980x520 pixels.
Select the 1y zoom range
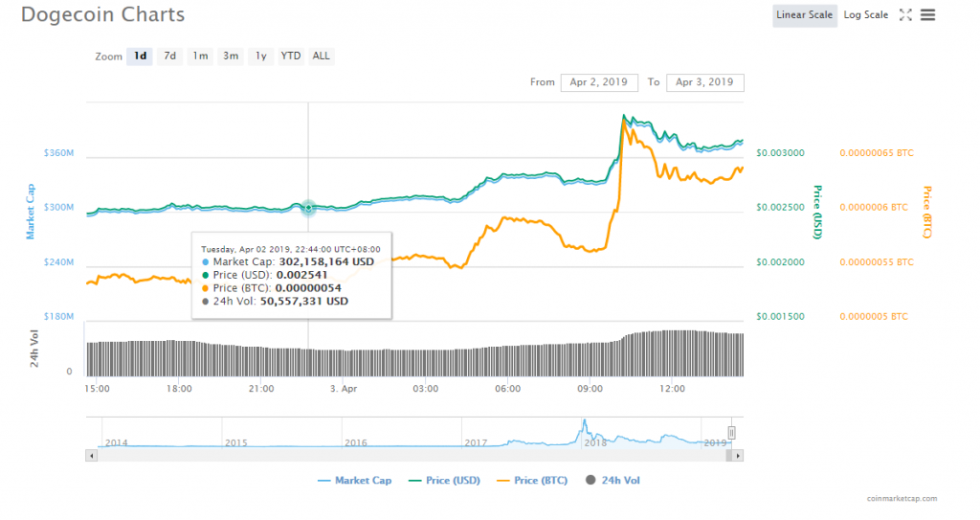(x=260, y=57)
